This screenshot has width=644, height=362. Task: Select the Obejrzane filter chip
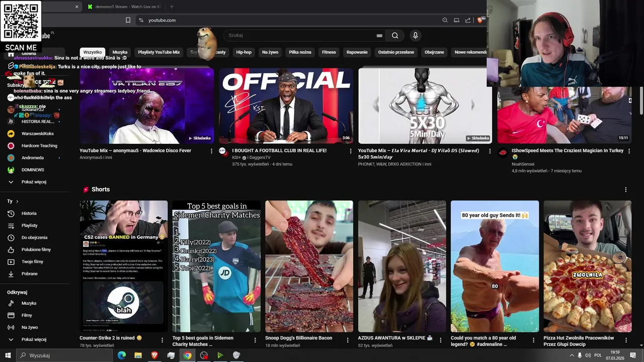coord(434,52)
